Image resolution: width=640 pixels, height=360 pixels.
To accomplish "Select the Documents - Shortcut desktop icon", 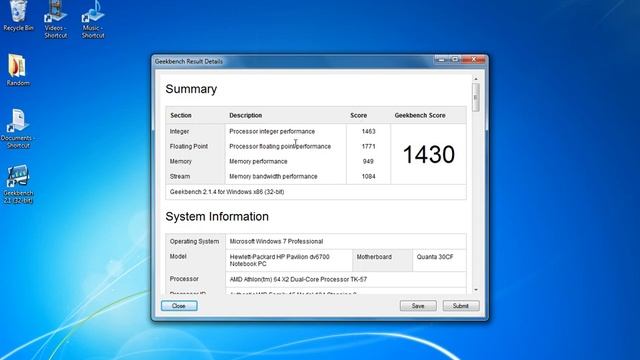I will pos(18,129).
